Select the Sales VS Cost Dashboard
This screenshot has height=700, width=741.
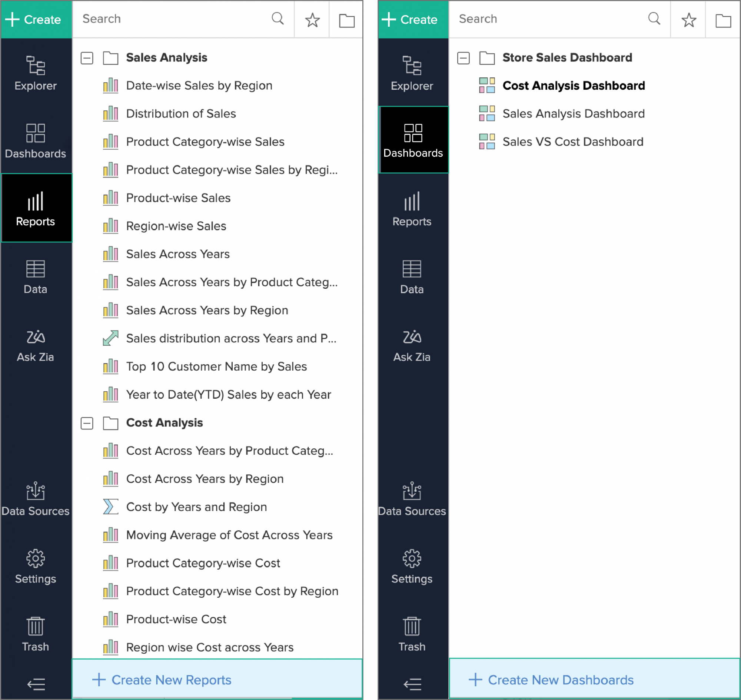coord(573,142)
